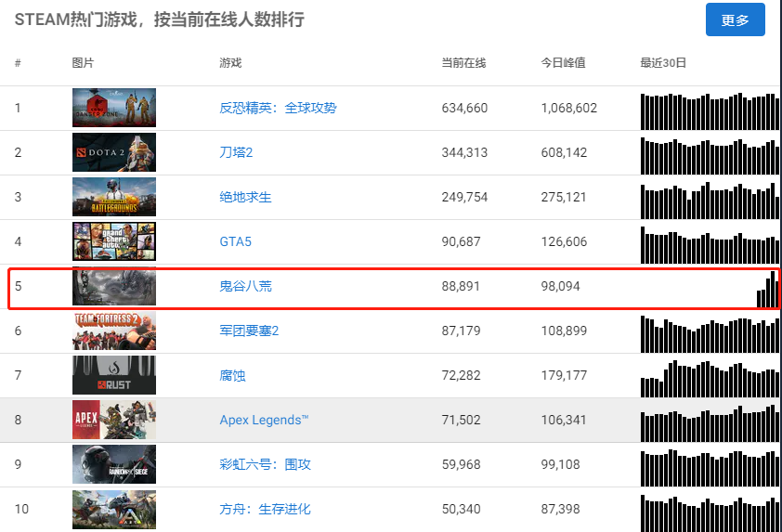
Task: Click the DOTA 2 thumbnail image
Action: coord(114,152)
